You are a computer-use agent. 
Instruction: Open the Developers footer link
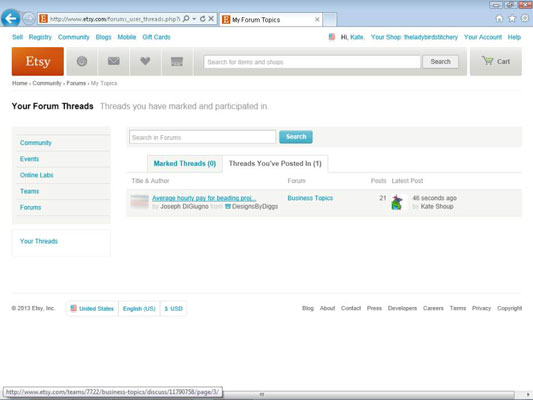[402, 308]
